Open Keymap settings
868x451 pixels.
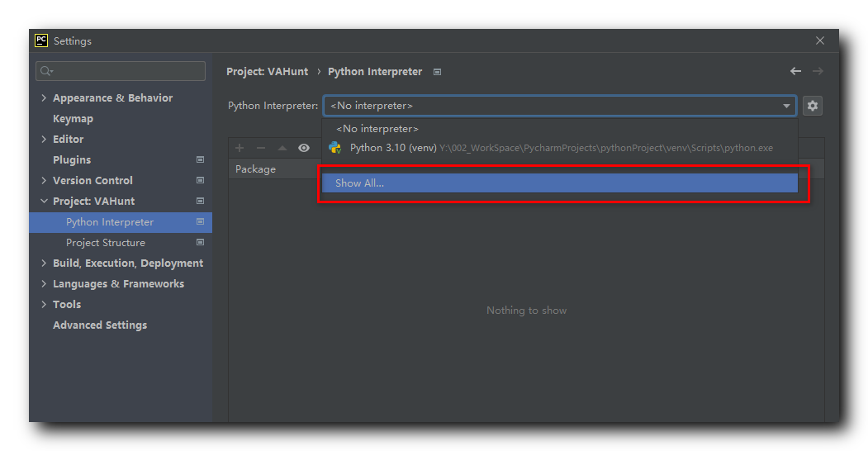[73, 118]
